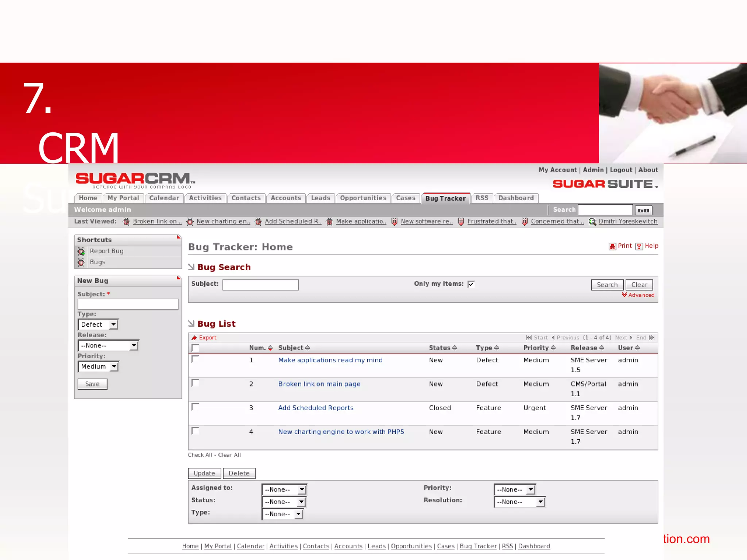Click the Bug Search Subject input field

(260, 285)
